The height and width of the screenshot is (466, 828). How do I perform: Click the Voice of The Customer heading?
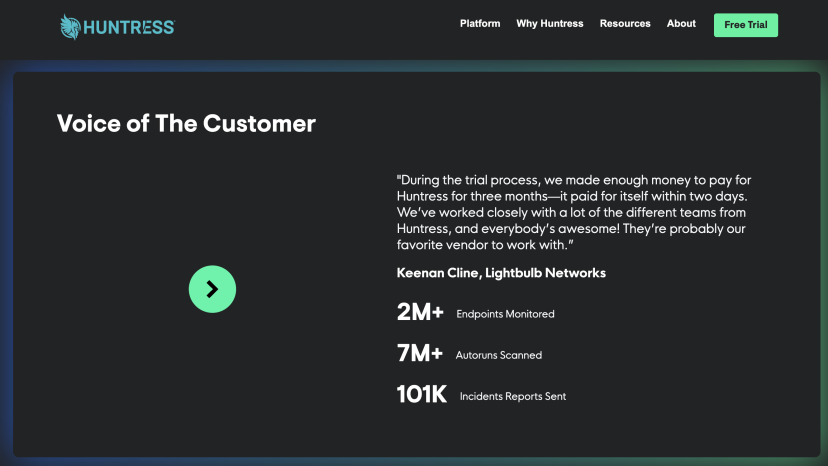(x=186, y=124)
